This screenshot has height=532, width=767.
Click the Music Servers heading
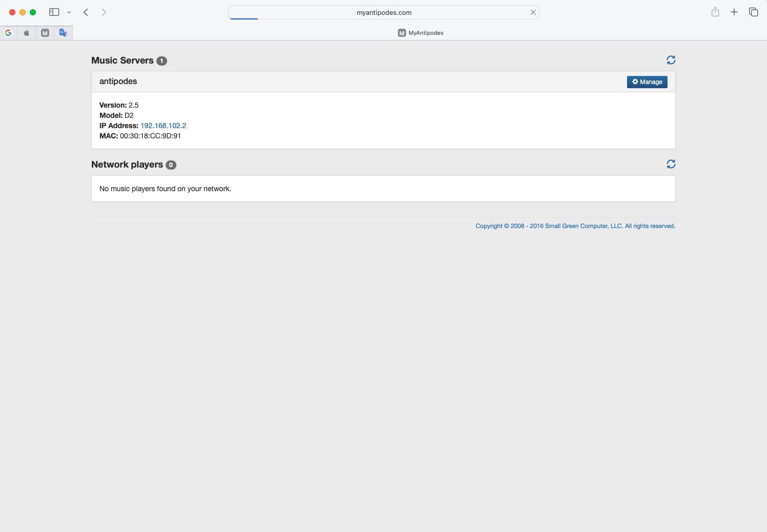click(123, 60)
